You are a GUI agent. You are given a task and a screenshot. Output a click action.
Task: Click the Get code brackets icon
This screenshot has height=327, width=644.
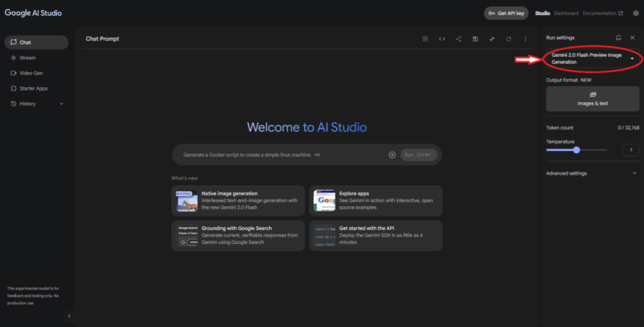tap(442, 39)
